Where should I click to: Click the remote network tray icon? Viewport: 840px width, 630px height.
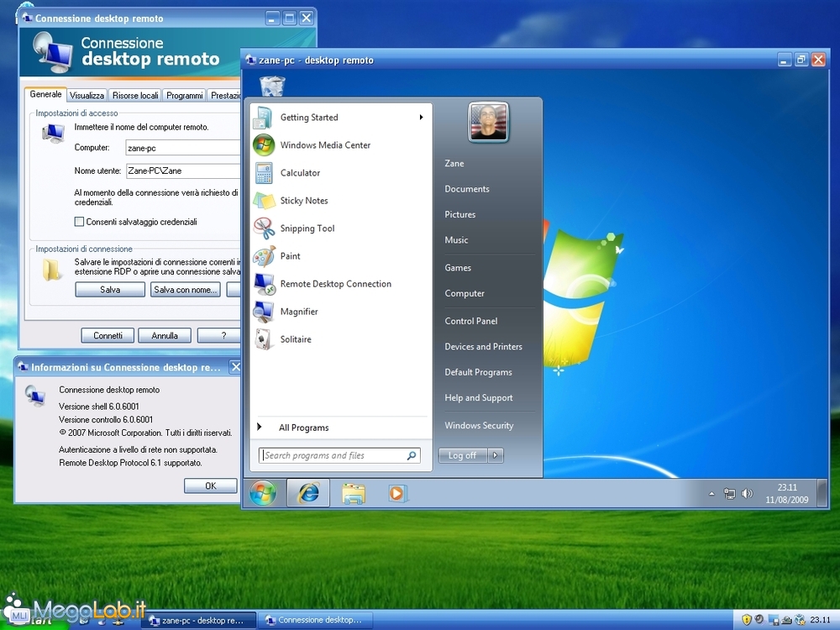[729, 493]
